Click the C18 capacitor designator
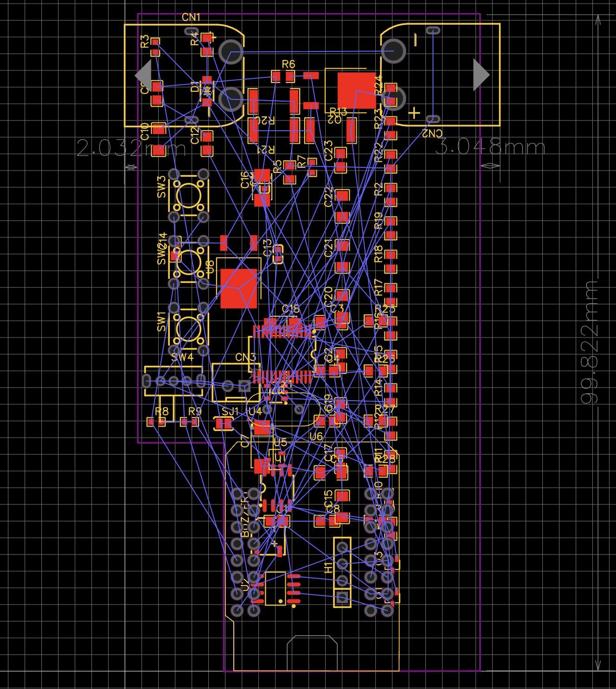The image size is (616, 689). 290,309
